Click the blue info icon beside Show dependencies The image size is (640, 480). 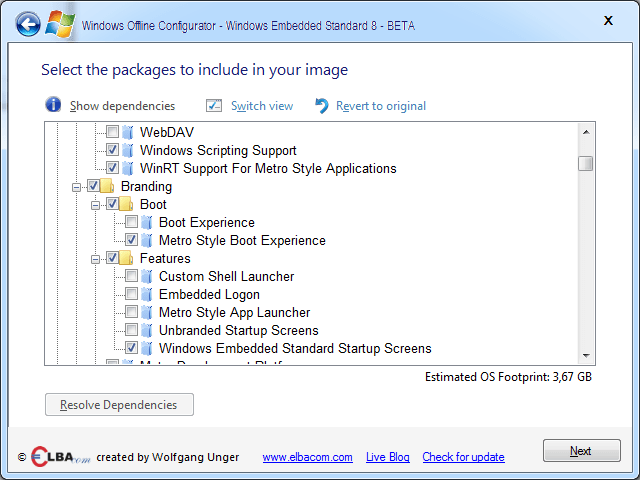point(53,105)
